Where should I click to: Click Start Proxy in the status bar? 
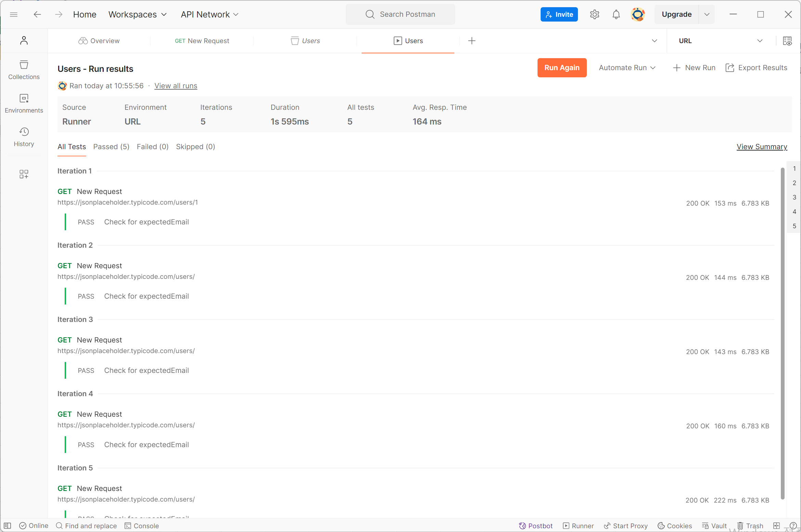pos(625,526)
